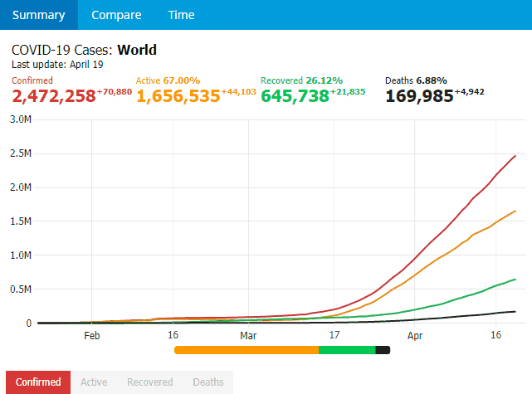Click the black segment of the ratio bar

click(x=383, y=350)
